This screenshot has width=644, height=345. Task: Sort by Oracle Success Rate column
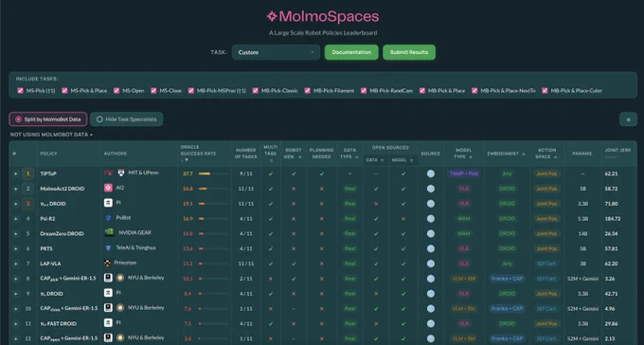pyautogui.click(x=198, y=153)
